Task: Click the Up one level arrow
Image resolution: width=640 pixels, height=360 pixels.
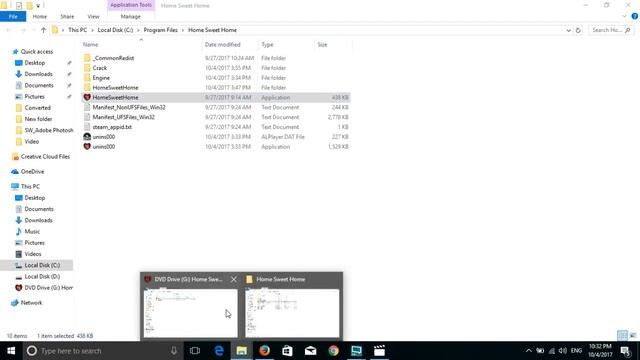Action: (x=44, y=30)
